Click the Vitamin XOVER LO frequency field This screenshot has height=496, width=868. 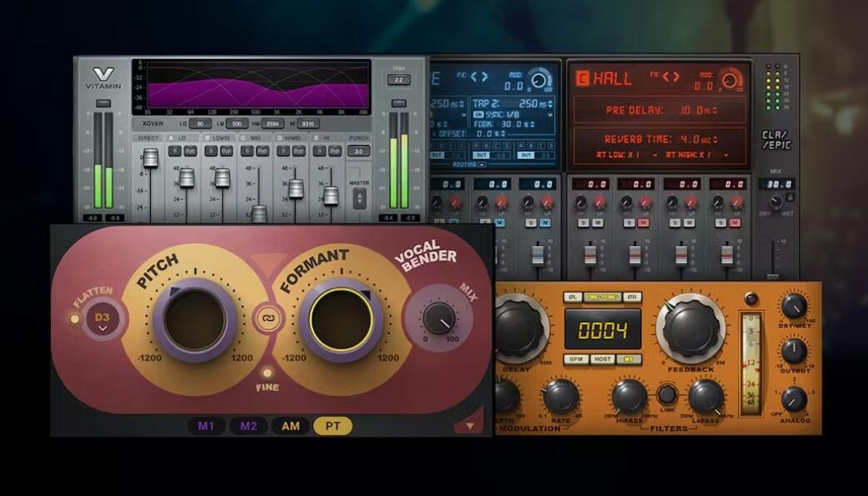click(x=201, y=123)
